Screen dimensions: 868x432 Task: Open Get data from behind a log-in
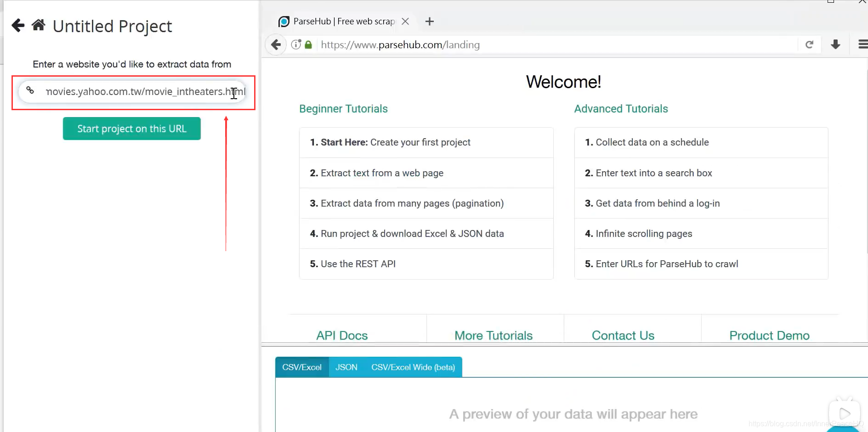click(x=701, y=203)
